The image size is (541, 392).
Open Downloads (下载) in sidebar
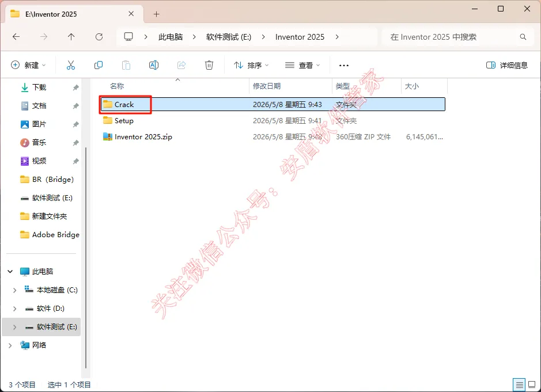pos(39,87)
